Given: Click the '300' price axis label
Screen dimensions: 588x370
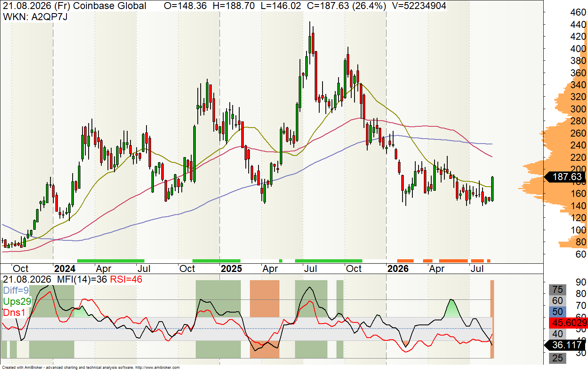Looking at the screenshot, I should [x=578, y=109].
